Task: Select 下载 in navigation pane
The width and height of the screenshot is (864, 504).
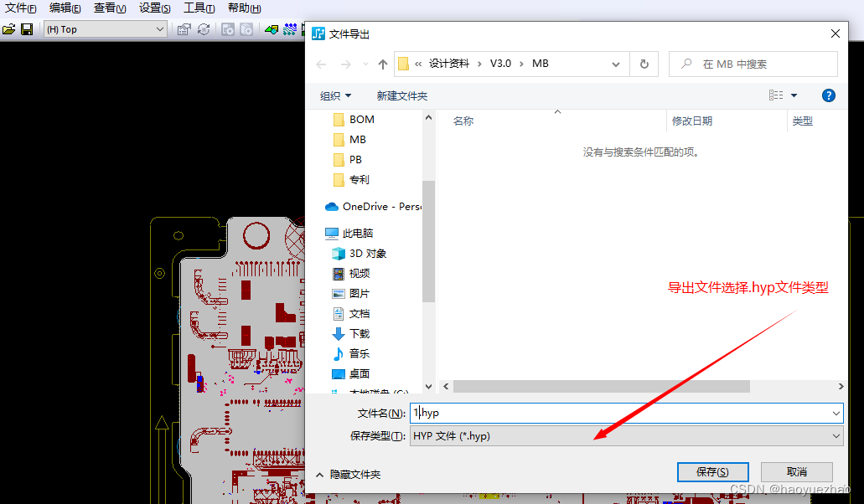Action: coord(351,334)
